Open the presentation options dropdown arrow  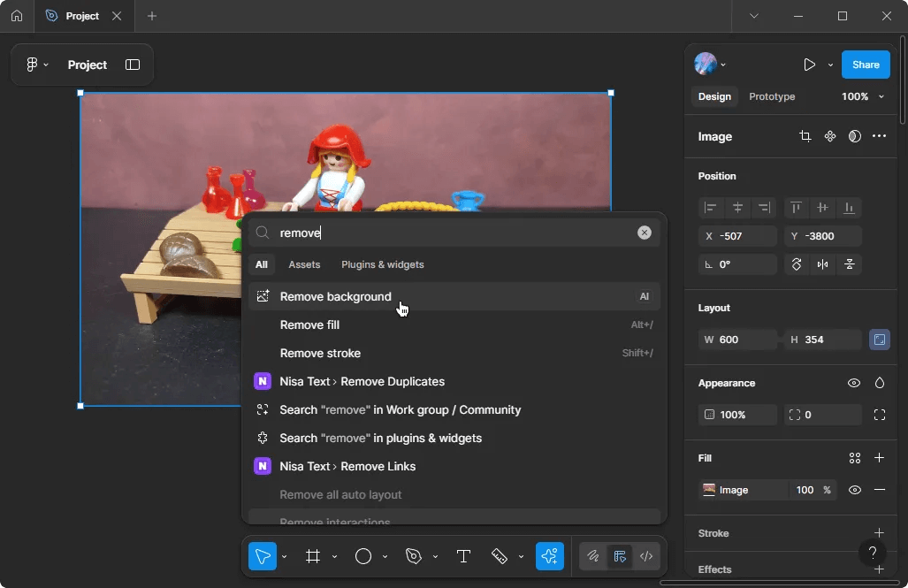click(830, 65)
